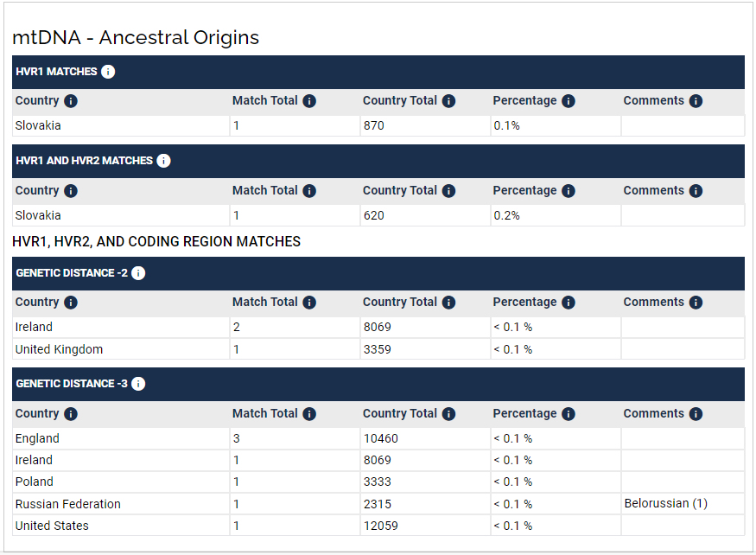Click the Belorussian (1) comment entry
The width and height of the screenshot is (756, 555).
[665, 503]
